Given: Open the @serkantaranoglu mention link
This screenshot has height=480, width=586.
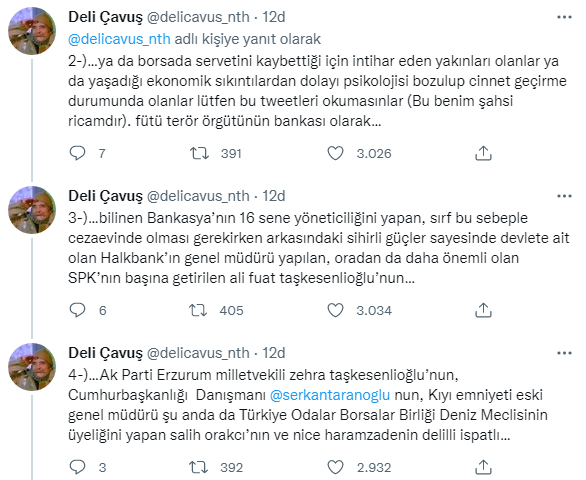Looking at the screenshot, I should (x=330, y=395).
